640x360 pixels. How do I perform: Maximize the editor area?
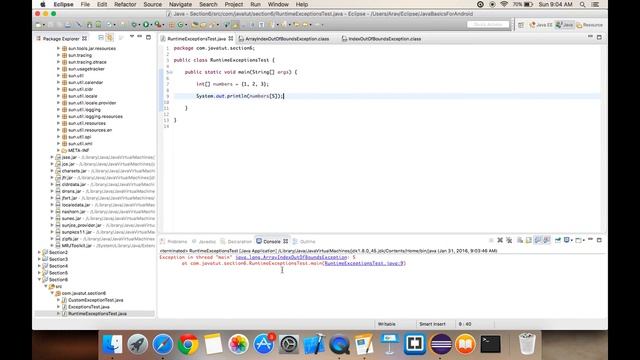[x=599, y=37]
